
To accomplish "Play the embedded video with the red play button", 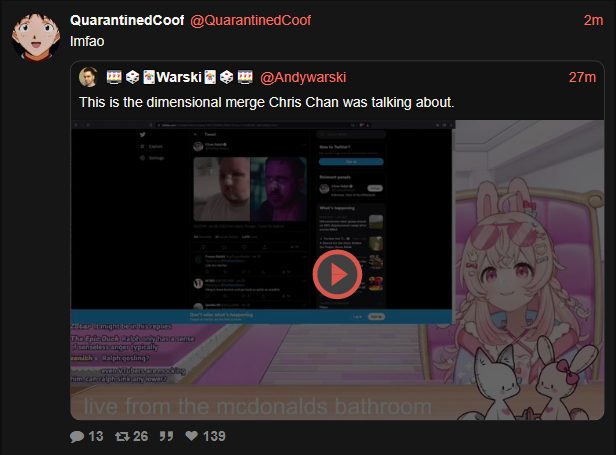I will [x=337, y=274].
